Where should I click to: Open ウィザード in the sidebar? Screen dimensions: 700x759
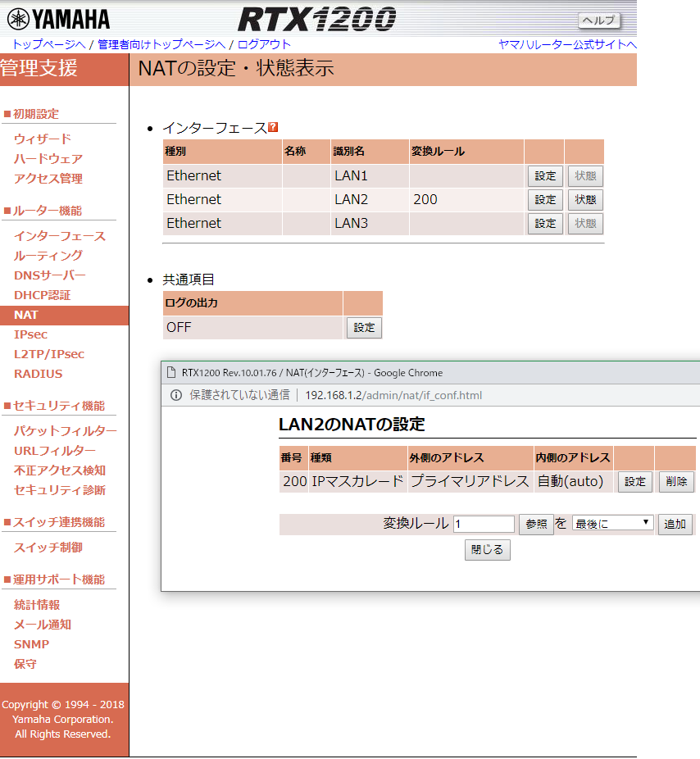[x=43, y=139]
